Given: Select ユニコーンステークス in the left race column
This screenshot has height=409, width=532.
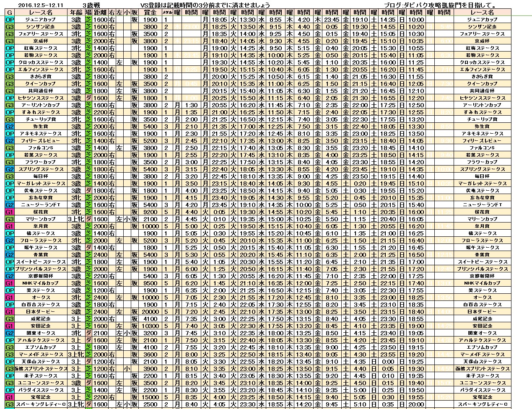Looking at the screenshot, I should [40, 383].
